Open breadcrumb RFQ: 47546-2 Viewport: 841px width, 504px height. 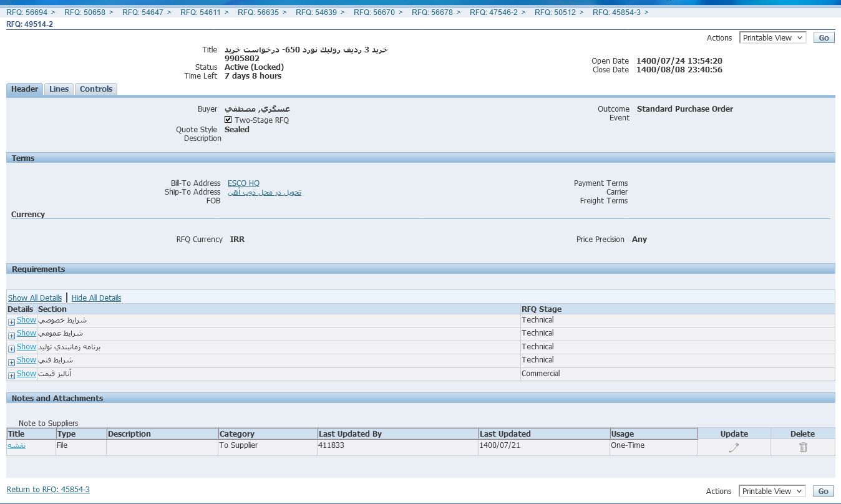(x=494, y=12)
